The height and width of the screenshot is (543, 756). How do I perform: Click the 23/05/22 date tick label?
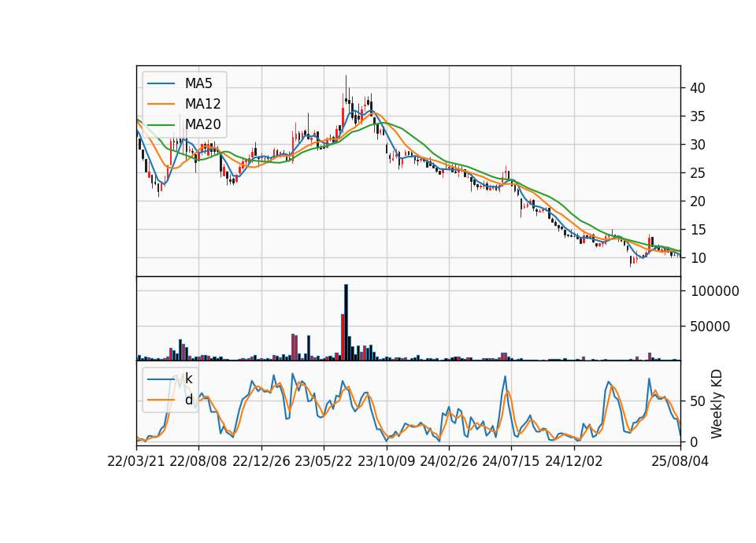[x=324, y=461]
